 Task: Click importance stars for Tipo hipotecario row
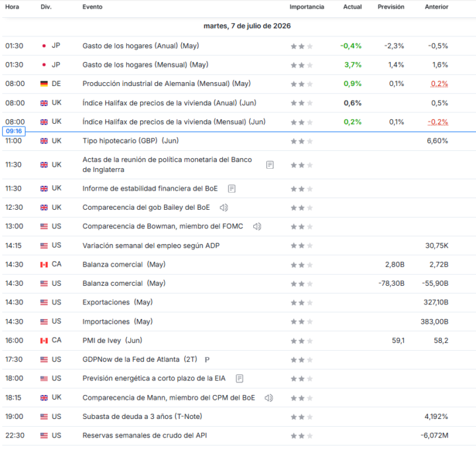(301, 142)
